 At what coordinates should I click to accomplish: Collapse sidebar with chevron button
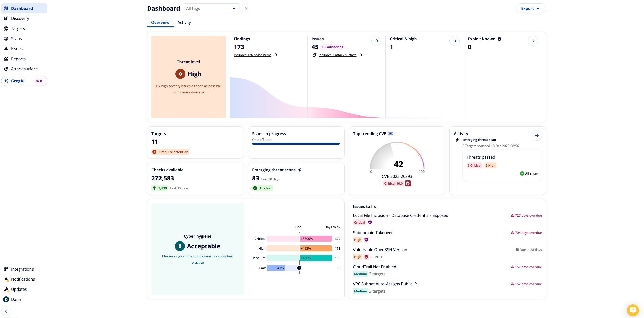pyautogui.click(x=6, y=311)
